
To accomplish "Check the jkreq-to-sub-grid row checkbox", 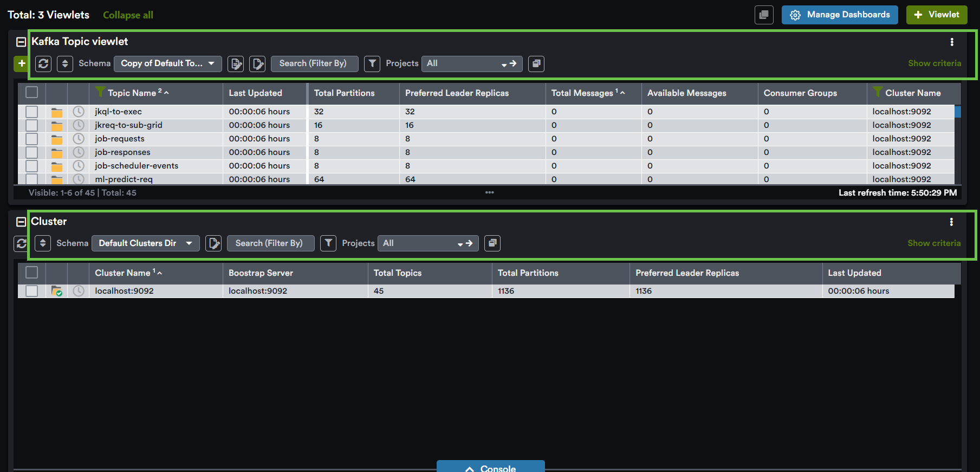I will (32, 125).
